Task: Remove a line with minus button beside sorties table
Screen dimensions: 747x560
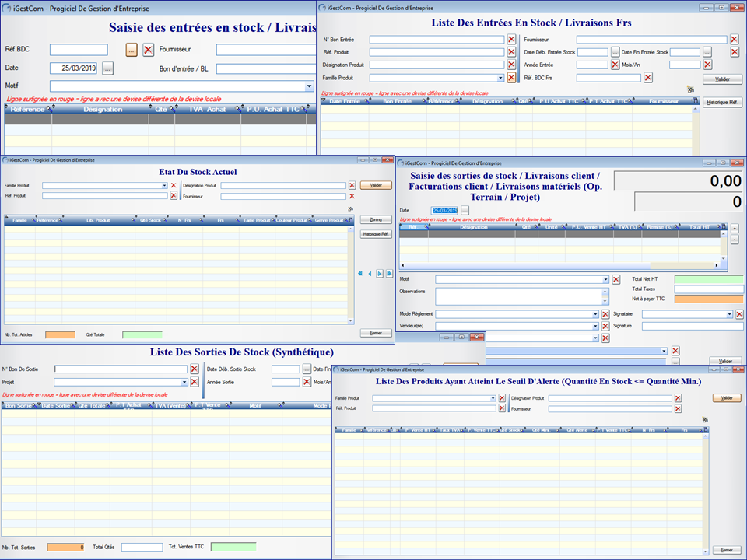Action: pos(735,240)
